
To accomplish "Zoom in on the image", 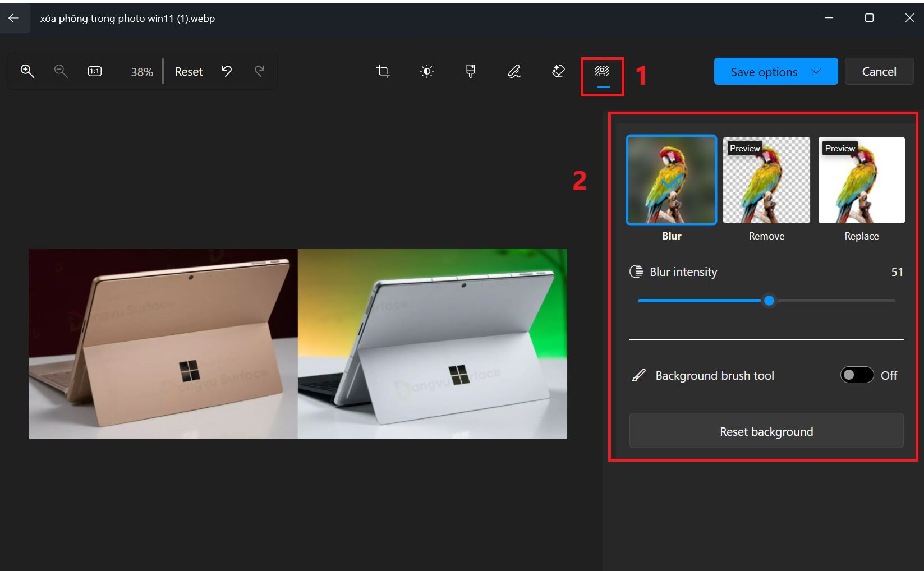I will 27,71.
